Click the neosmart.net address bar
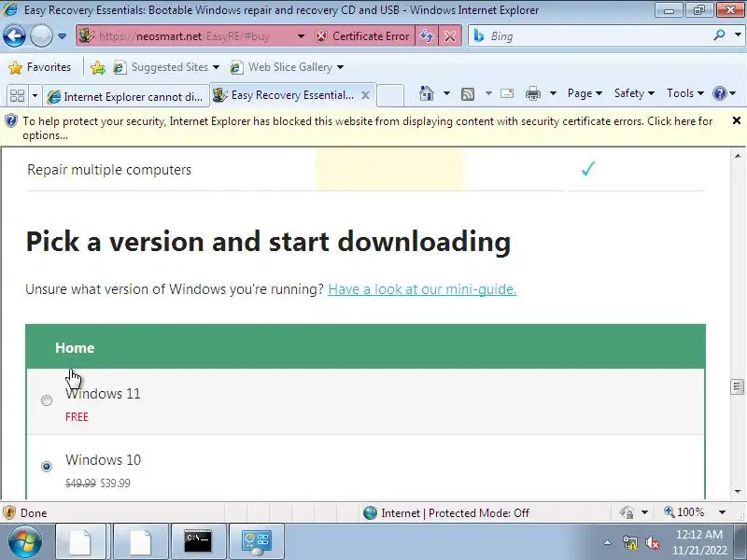 coord(183,36)
